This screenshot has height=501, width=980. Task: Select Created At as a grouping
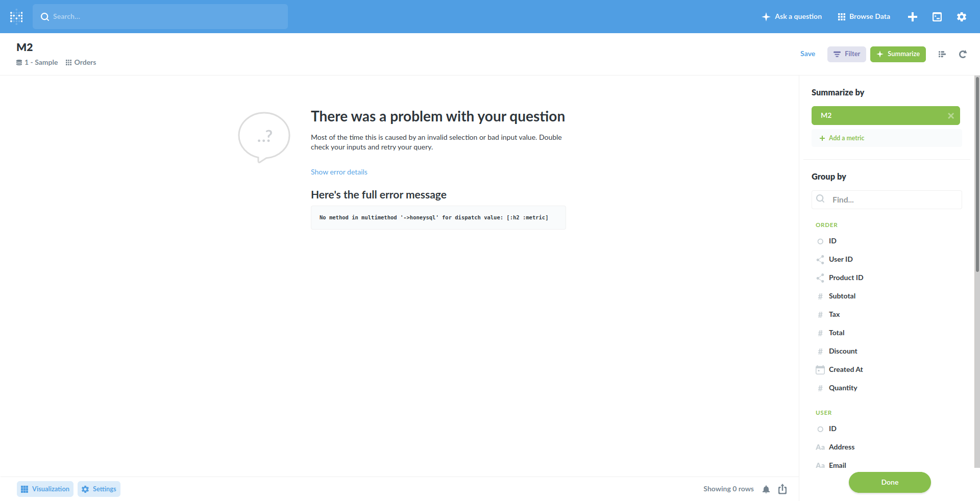point(846,369)
